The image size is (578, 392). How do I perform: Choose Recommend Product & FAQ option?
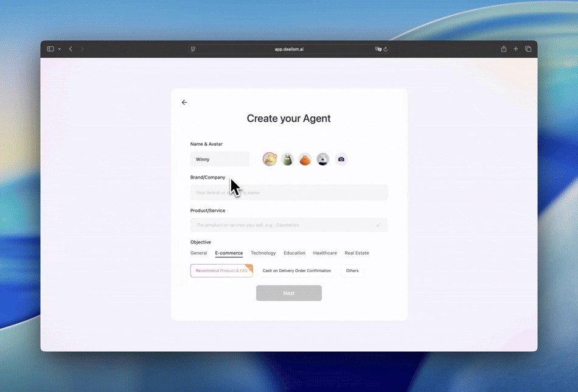tap(221, 271)
